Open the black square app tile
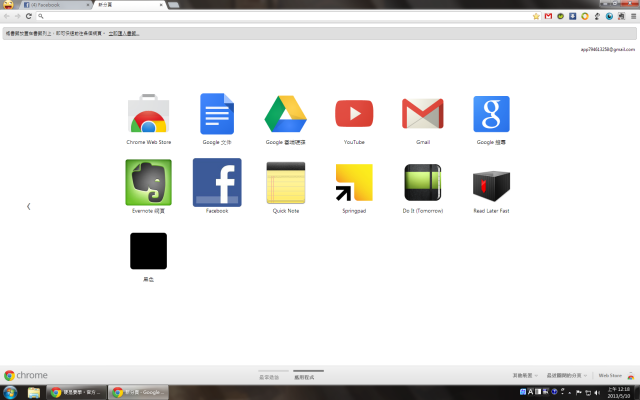 tap(149, 251)
